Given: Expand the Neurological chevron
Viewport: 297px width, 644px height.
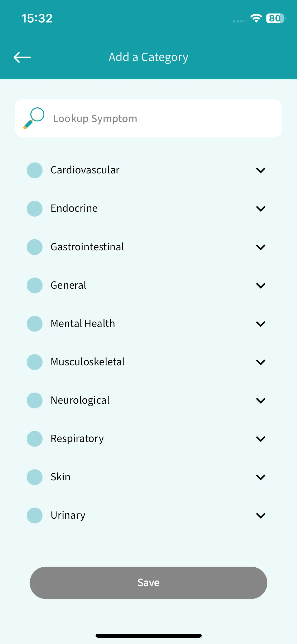Looking at the screenshot, I should point(261,401).
